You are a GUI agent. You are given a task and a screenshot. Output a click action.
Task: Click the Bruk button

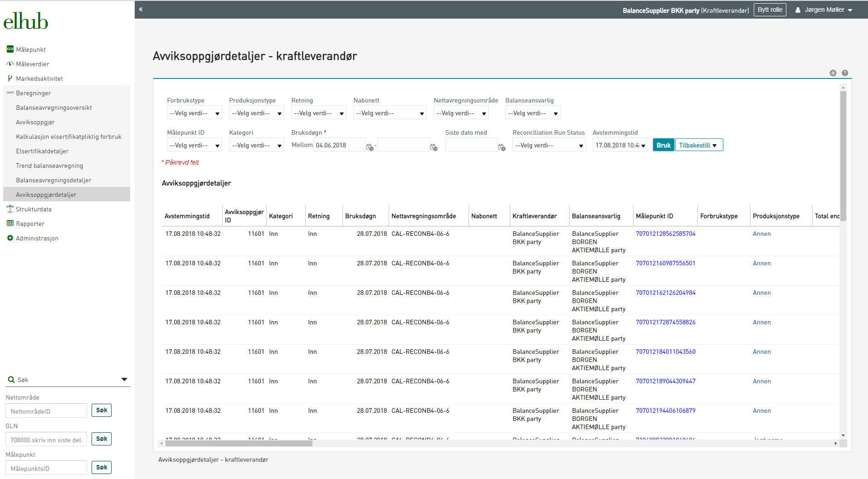[x=663, y=145]
